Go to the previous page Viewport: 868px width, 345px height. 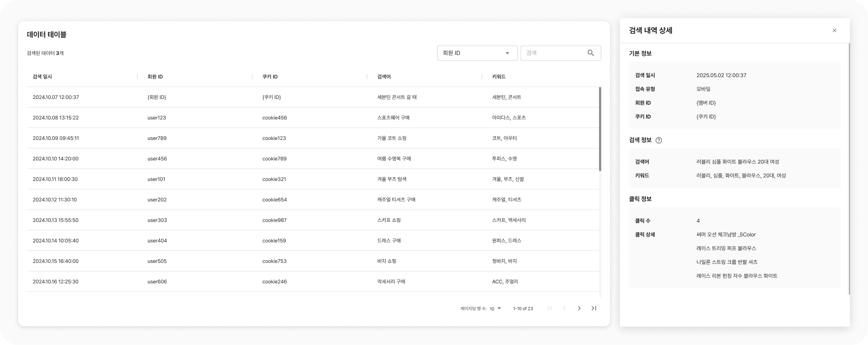pyautogui.click(x=564, y=308)
